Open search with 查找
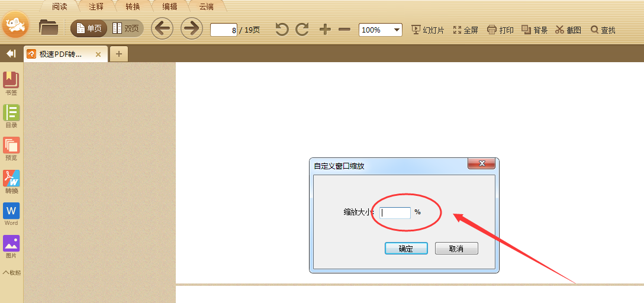Viewport: 644px width, 303px height. point(603,30)
